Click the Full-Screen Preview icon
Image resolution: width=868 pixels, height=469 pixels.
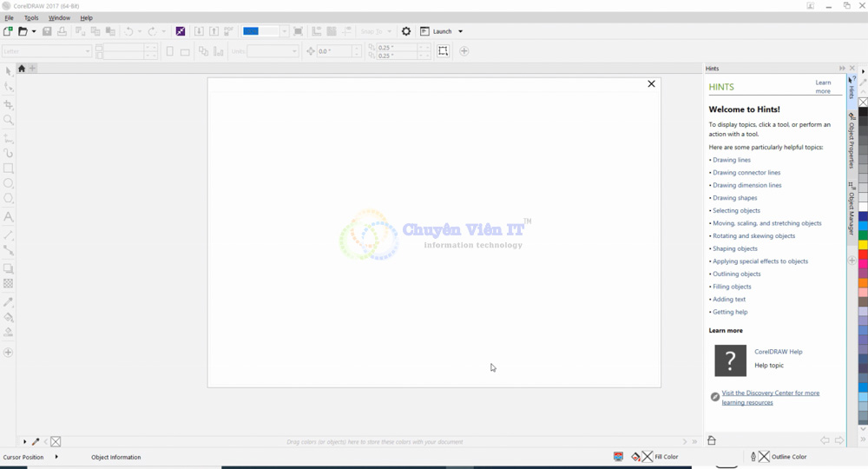(x=298, y=31)
